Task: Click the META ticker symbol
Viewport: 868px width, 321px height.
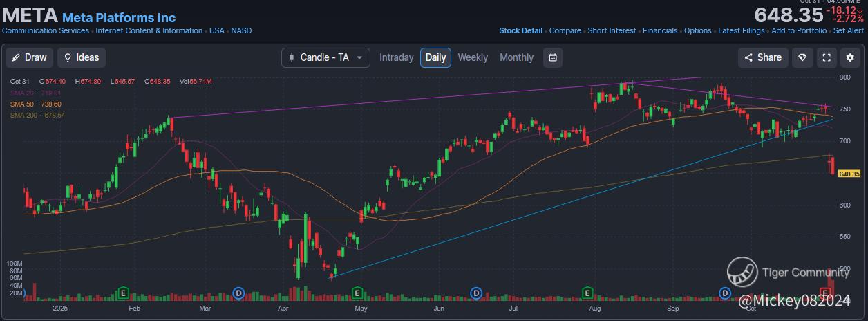Action: pos(30,15)
